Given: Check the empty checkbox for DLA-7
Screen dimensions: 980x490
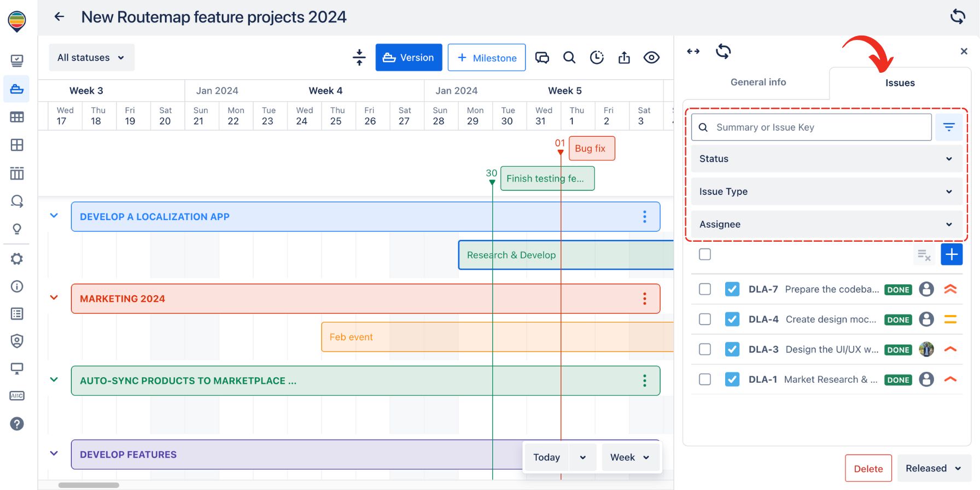Looking at the screenshot, I should [705, 289].
